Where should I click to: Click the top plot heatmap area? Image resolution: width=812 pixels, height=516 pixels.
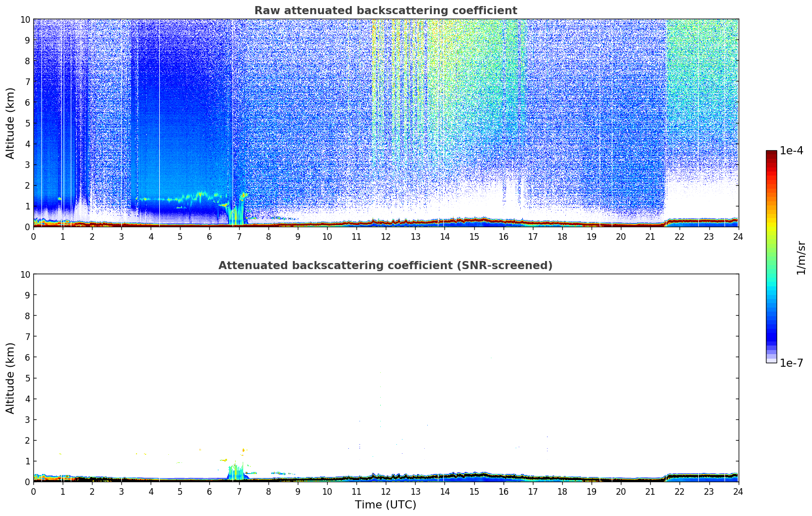(x=386, y=123)
